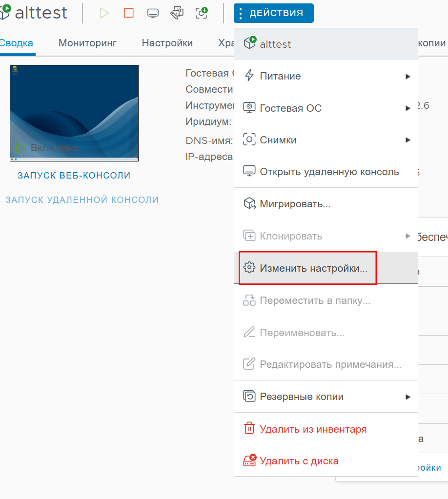The height and width of the screenshot is (499, 448).
Task: Click the Резервные копии restore icon
Action: (249, 396)
